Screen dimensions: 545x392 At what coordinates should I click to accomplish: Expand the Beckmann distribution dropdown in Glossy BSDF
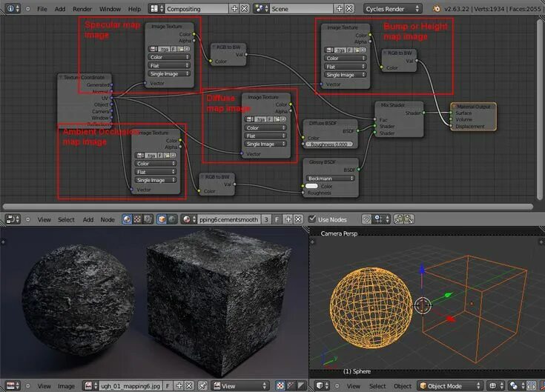(x=330, y=179)
